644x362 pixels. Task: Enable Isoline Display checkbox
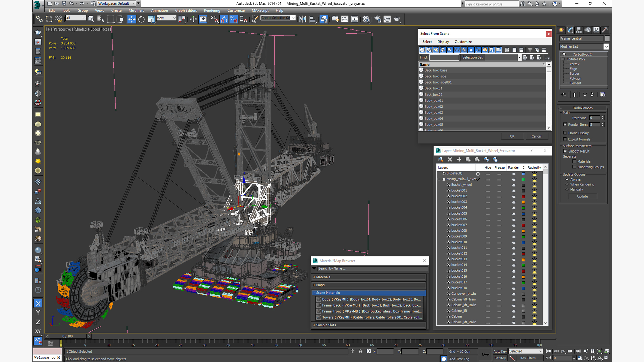(565, 133)
